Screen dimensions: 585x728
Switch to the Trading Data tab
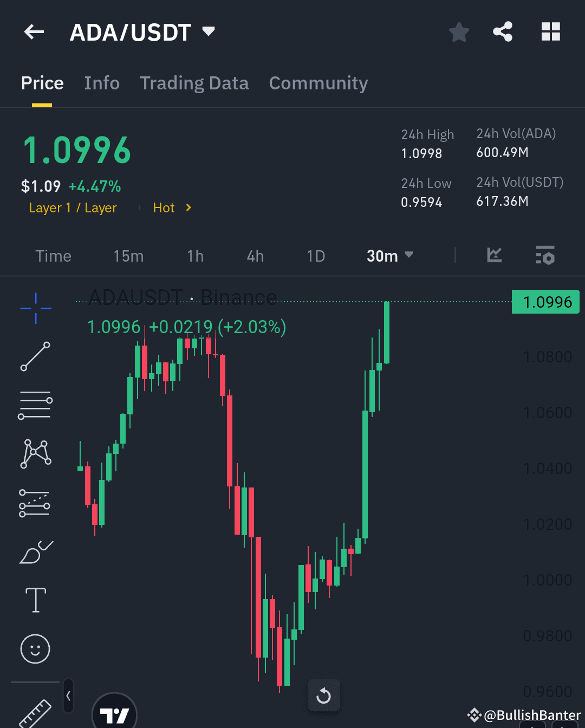(x=194, y=83)
